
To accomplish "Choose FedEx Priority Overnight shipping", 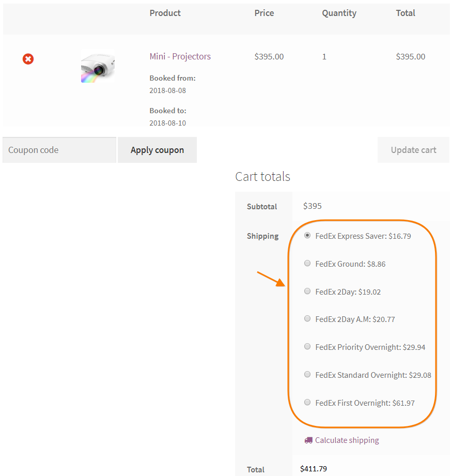I will point(307,346).
